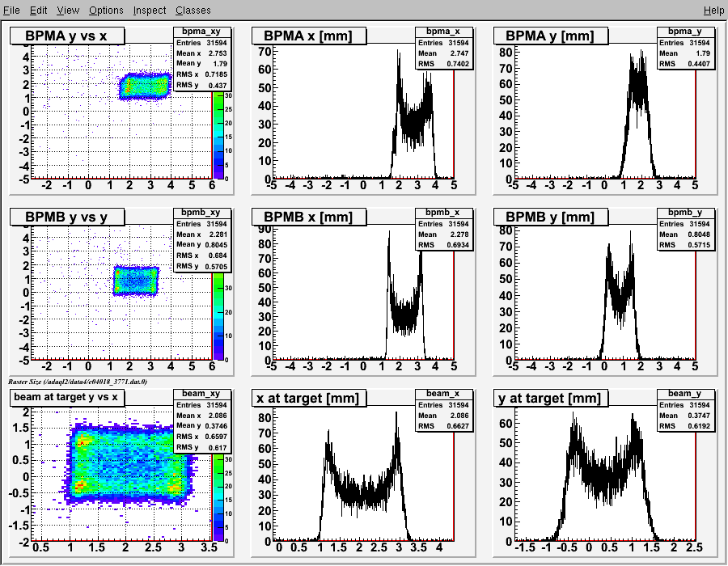Viewport: 728px width, 566px height.
Task: Click the beam_x statistics box
Action: (444, 410)
